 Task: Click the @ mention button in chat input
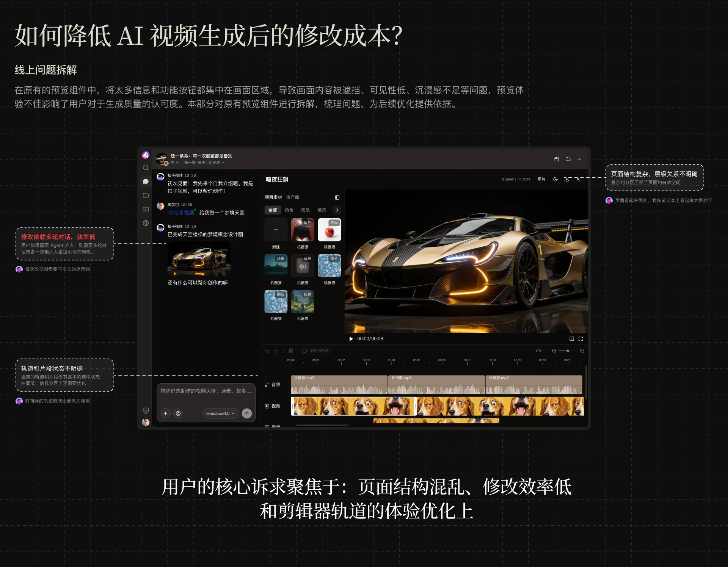(x=178, y=414)
